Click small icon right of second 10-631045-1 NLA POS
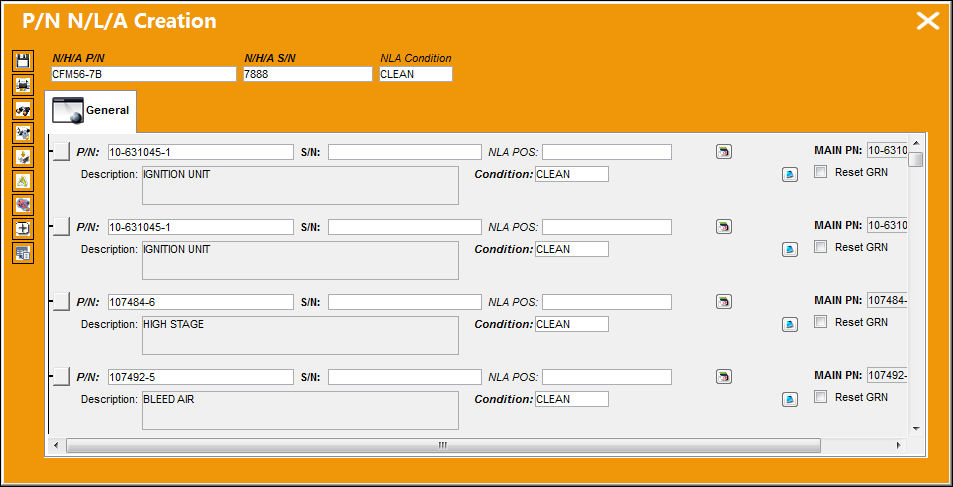Viewport: 953px width, 487px height. (x=723, y=227)
